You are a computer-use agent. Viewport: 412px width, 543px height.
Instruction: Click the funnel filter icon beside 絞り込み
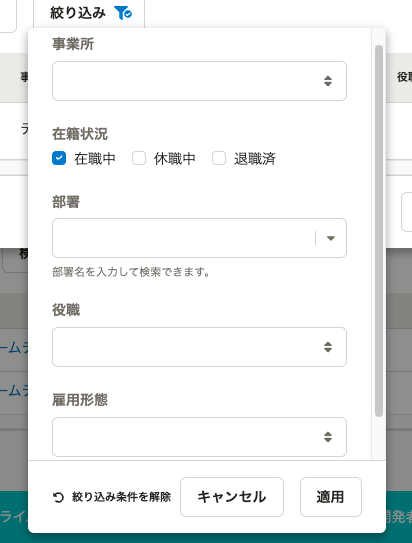coord(123,13)
